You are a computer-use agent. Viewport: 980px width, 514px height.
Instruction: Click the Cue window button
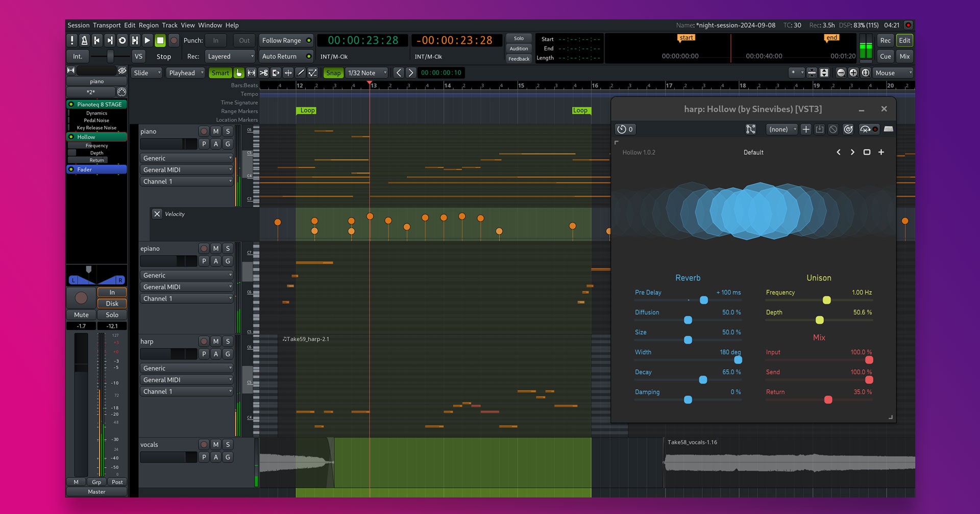coord(886,57)
